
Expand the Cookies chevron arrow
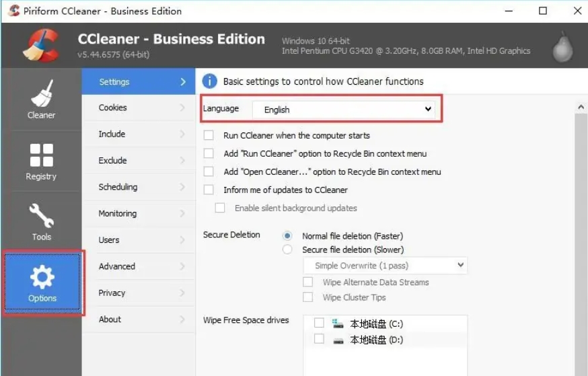[182, 108]
